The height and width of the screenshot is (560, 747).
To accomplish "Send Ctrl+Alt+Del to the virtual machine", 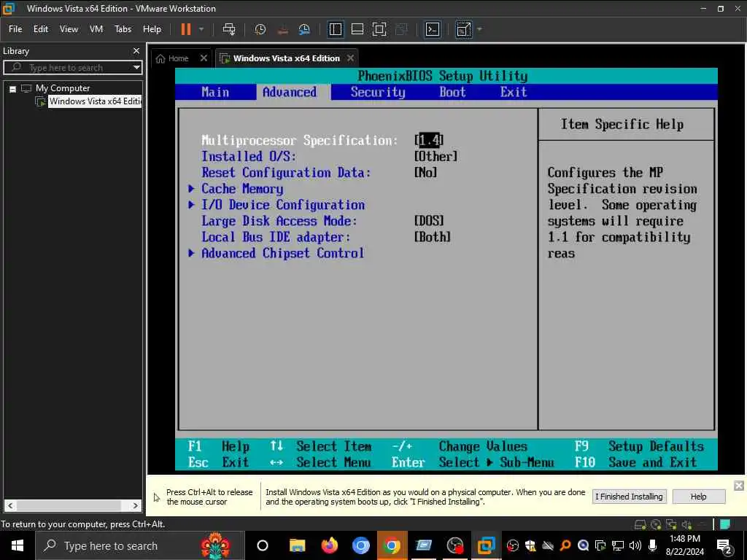I will point(229,29).
